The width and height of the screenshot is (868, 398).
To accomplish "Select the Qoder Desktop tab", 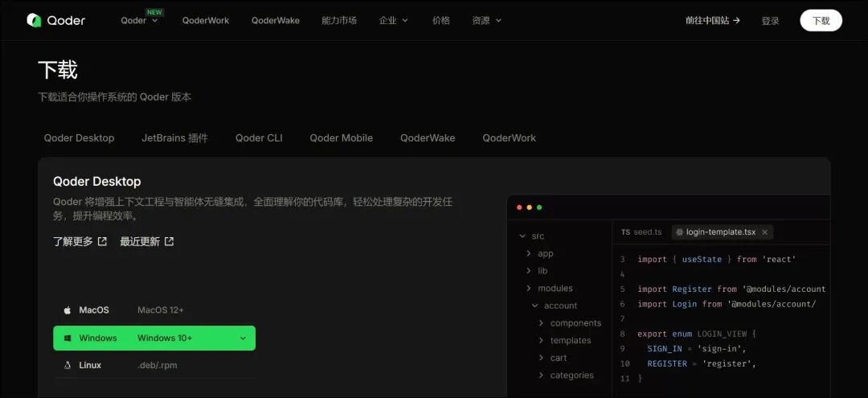I will (x=79, y=137).
